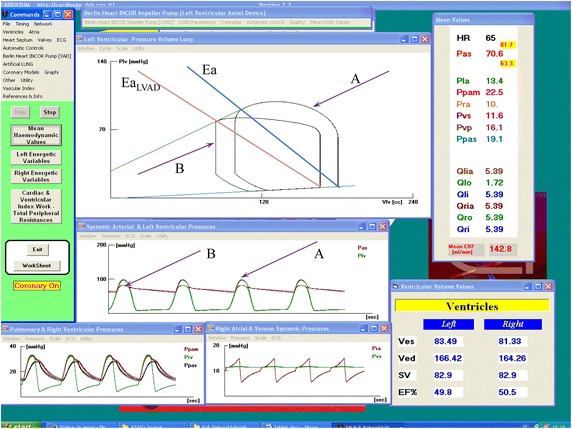572x429 pixels.
Task: Open Berlin Heart INCOR Pump [VAD] menu
Action: 37,56
